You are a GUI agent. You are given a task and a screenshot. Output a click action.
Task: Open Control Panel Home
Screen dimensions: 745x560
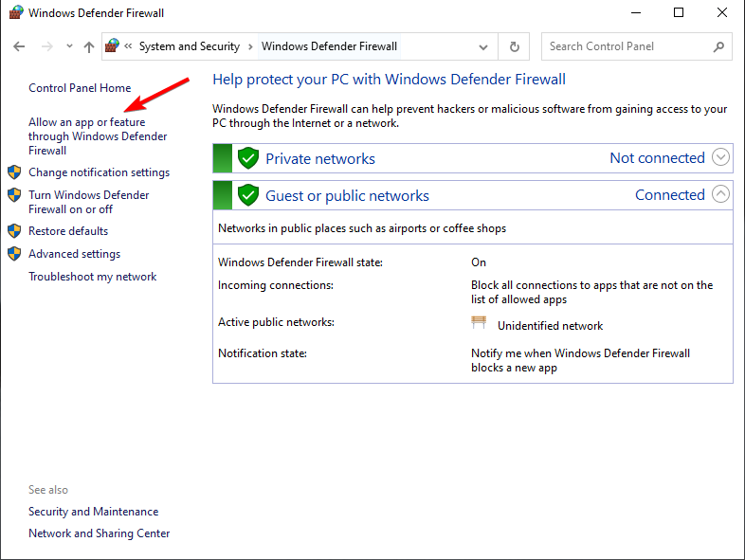pos(80,88)
